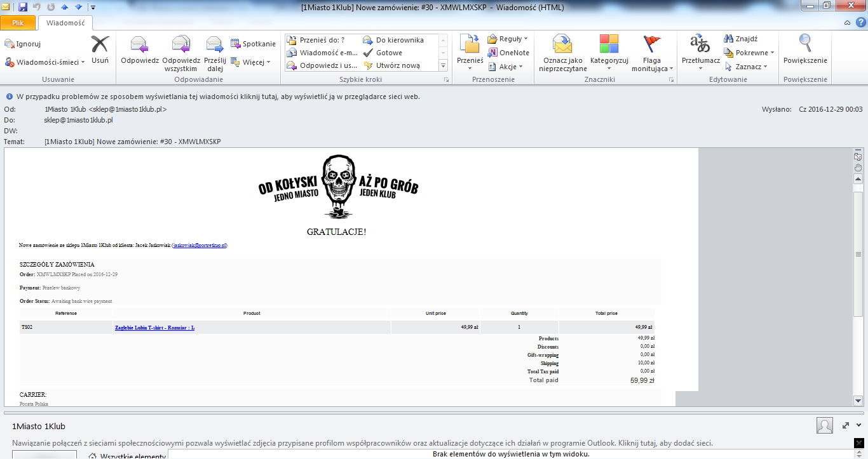Click the social networks notice to add networks
The width and height of the screenshot is (868, 459).
[x=362, y=442]
